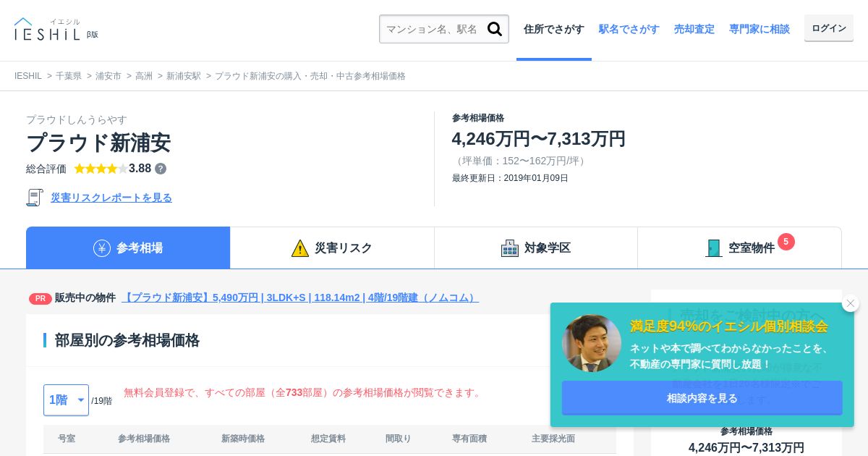Open the 災害リスクレポートを見る link

click(111, 198)
